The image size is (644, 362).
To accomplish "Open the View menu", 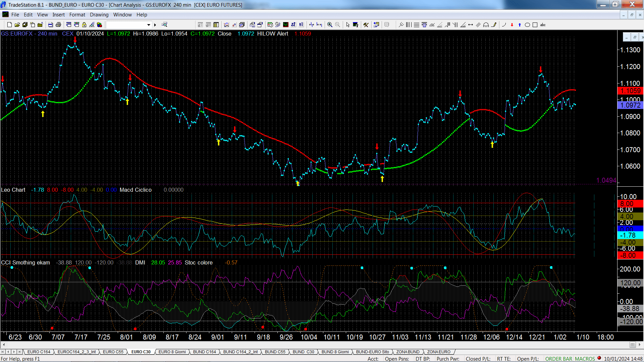I will [x=43, y=15].
